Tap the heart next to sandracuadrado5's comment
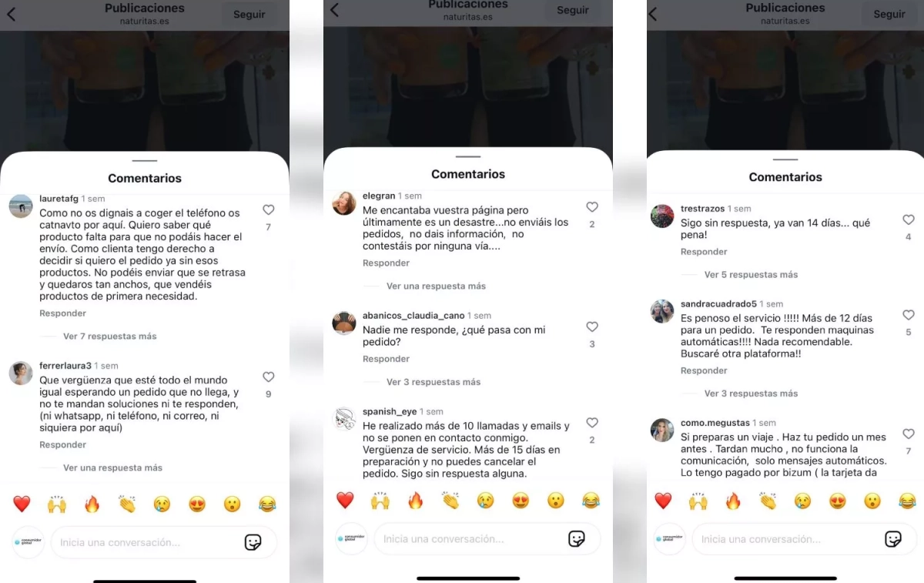The width and height of the screenshot is (924, 583). pos(909,315)
